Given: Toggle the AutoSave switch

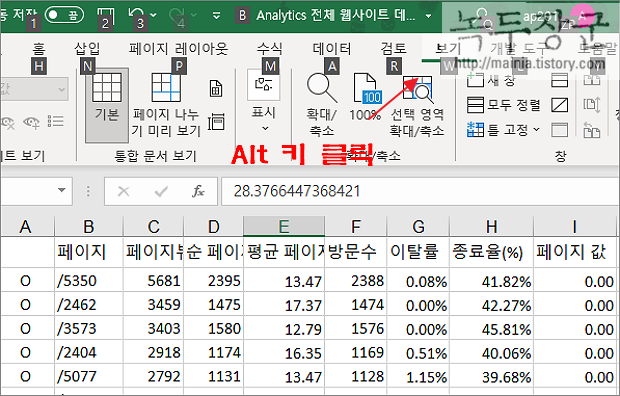Looking at the screenshot, I should point(64,15).
